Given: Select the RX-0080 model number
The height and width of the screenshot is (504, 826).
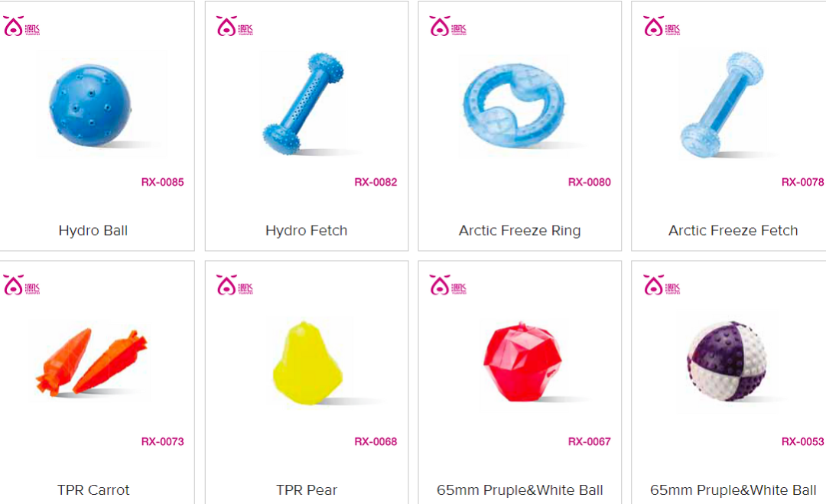Looking at the screenshot, I should tap(589, 182).
